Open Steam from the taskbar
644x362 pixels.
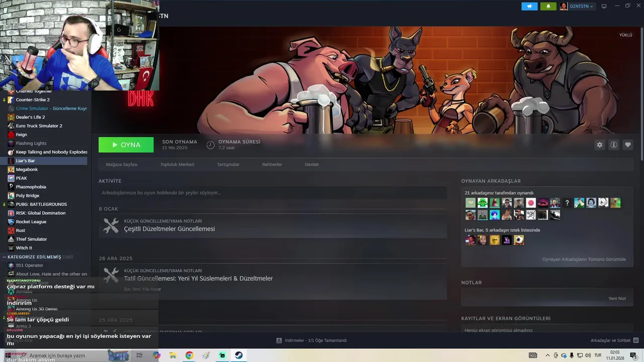(238, 355)
